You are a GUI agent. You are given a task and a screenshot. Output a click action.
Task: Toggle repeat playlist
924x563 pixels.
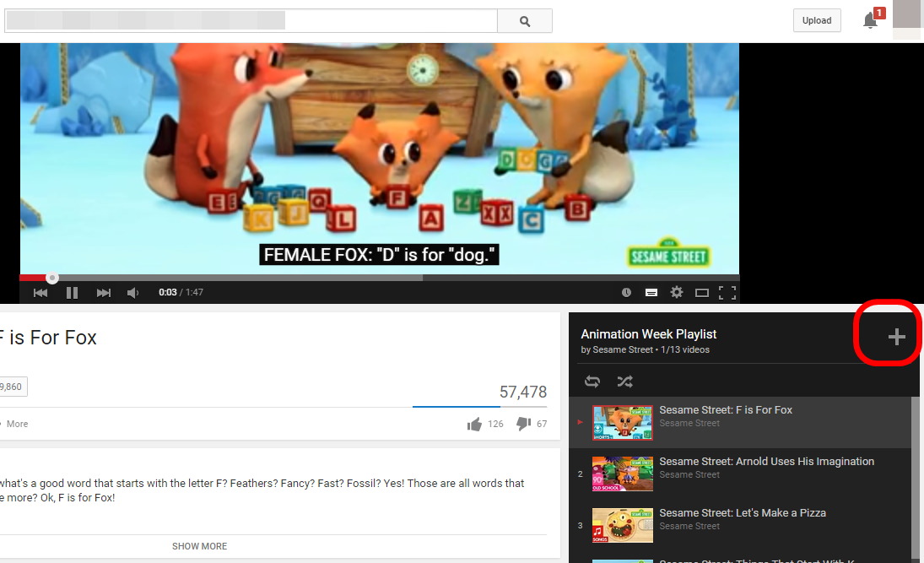point(592,382)
